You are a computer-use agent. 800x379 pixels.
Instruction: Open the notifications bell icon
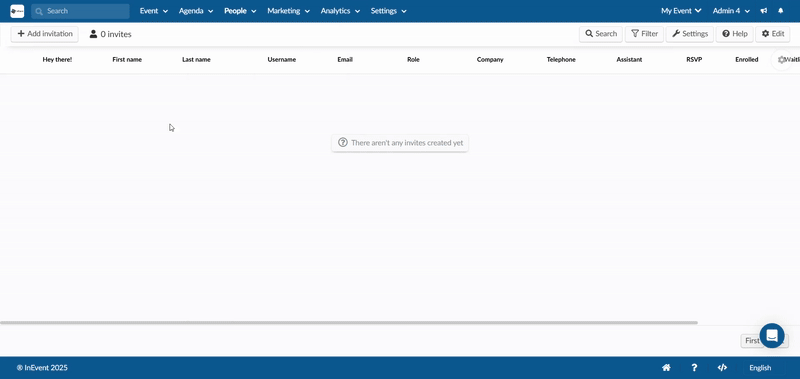(781, 11)
